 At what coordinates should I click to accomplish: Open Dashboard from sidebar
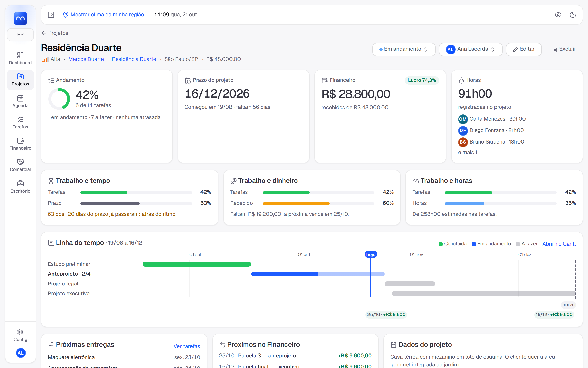click(x=20, y=58)
